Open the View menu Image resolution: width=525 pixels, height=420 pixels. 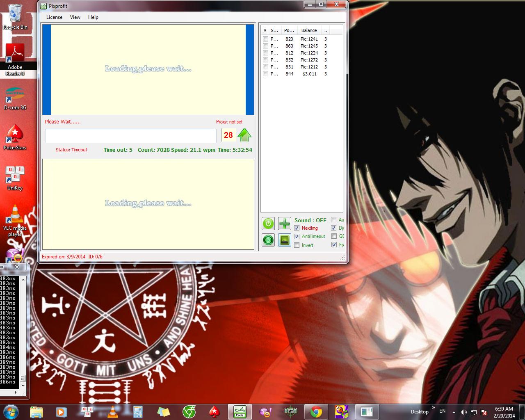[x=75, y=17]
